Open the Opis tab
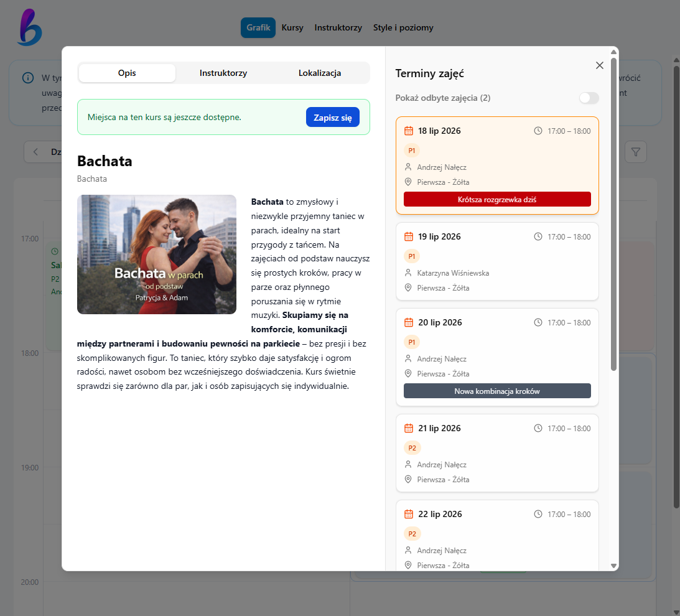Viewport: 680px width, 616px height. (x=127, y=73)
